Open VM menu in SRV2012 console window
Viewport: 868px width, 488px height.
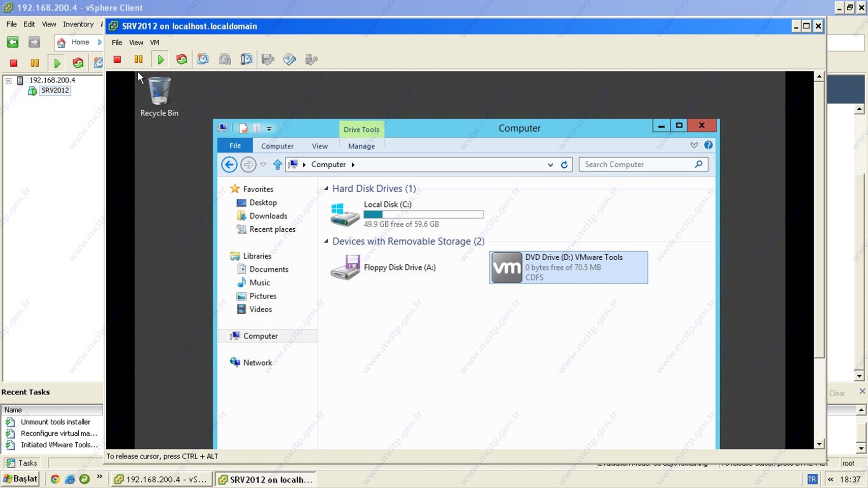pos(154,43)
